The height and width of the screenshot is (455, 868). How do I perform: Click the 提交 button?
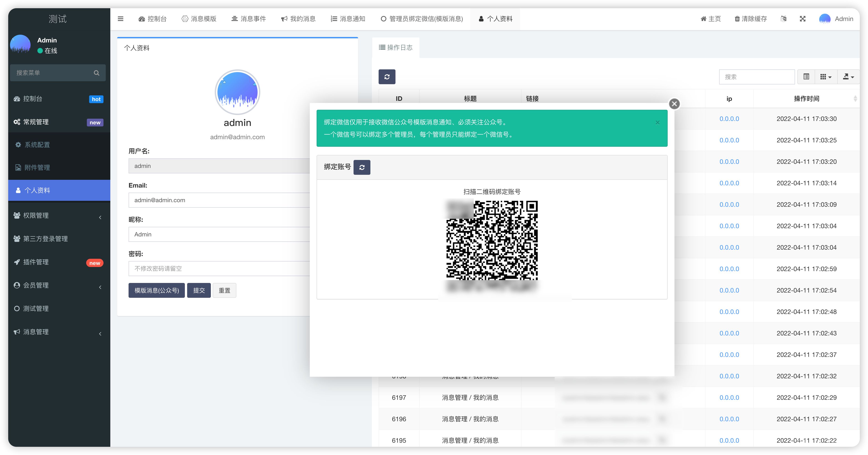pos(199,290)
